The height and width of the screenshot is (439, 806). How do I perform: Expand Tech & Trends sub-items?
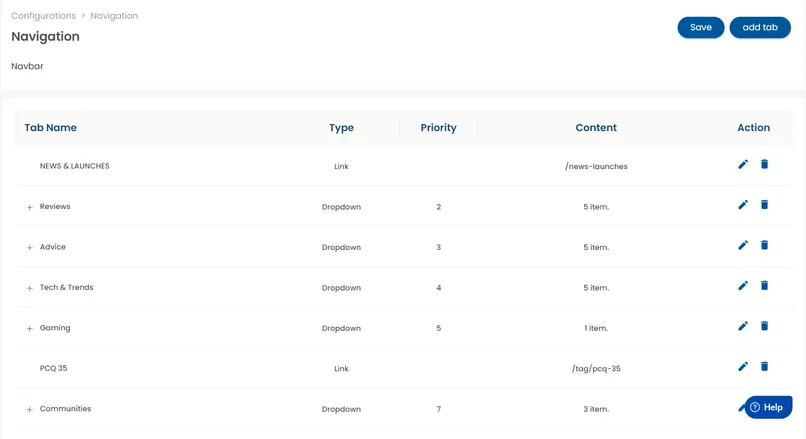tap(30, 288)
